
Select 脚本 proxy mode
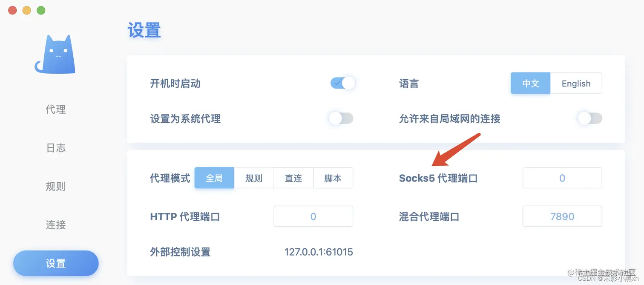pyautogui.click(x=333, y=178)
